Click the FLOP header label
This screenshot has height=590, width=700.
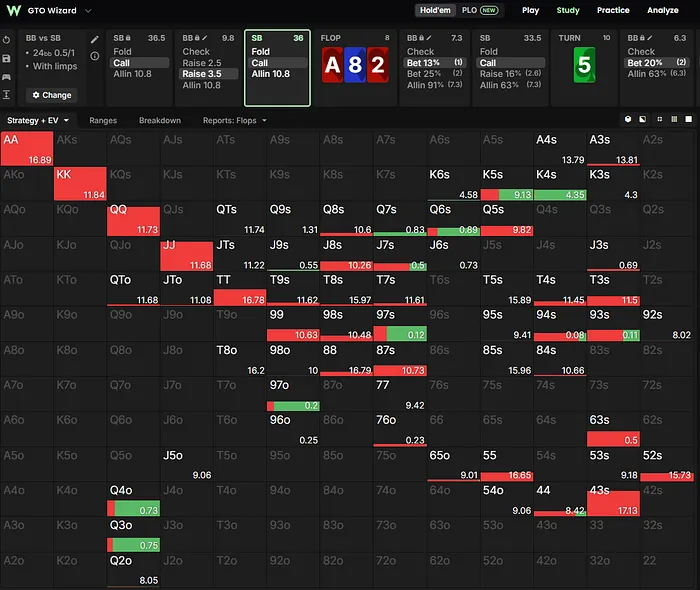(330, 38)
